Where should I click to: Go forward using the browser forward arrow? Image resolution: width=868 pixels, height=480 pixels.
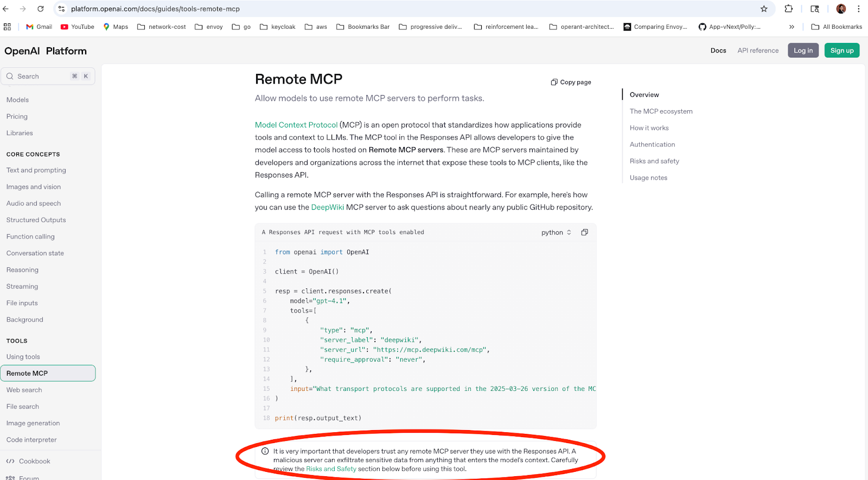click(x=23, y=9)
